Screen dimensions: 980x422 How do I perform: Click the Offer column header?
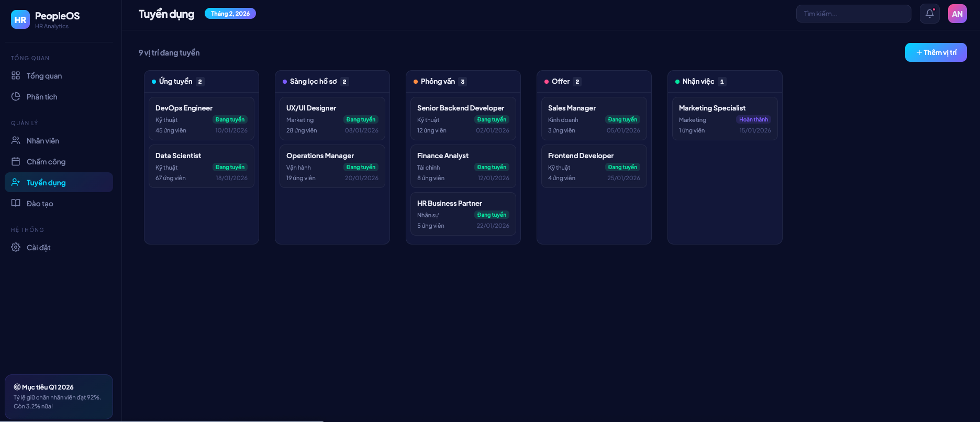[x=594, y=82]
